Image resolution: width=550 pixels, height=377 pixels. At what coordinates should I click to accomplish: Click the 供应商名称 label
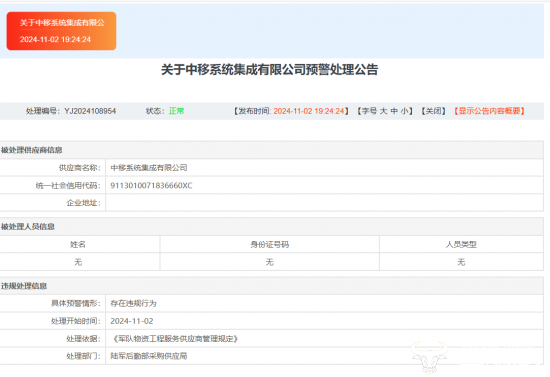(x=80, y=168)
